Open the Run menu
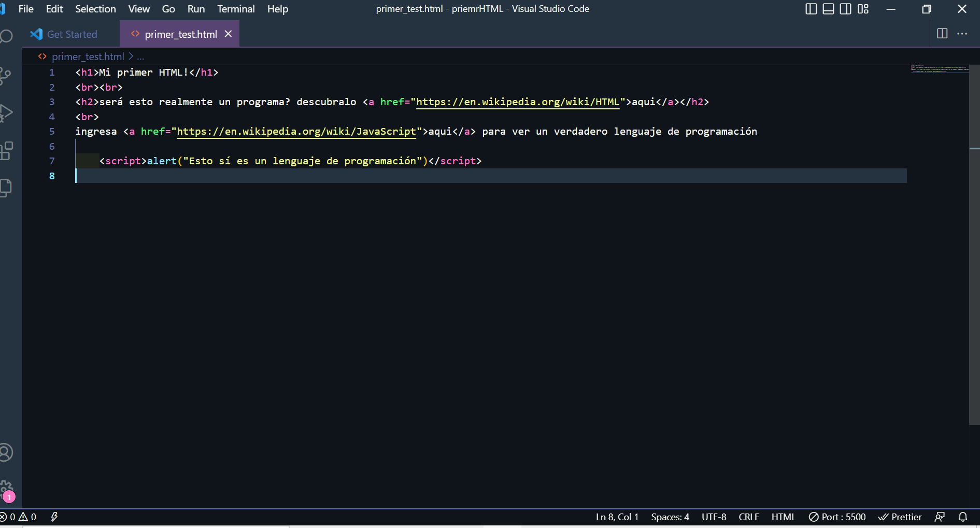Image resolution: width=980 pixels, height=528 pixels. [x=196, y=9]
